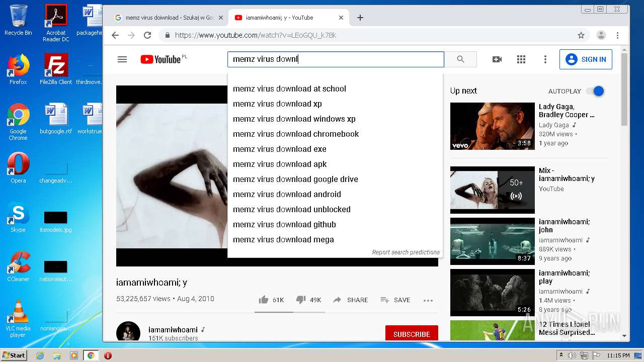This screenshot has height=362, width=644.
Task: Choose suggestion 'memz virus download github'
Action: (x=335, y=224)
